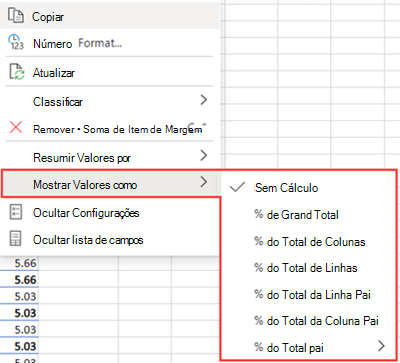Choose % do Total pai option
The height and width of the screenshot is (363, 400).
pos(309,347)
